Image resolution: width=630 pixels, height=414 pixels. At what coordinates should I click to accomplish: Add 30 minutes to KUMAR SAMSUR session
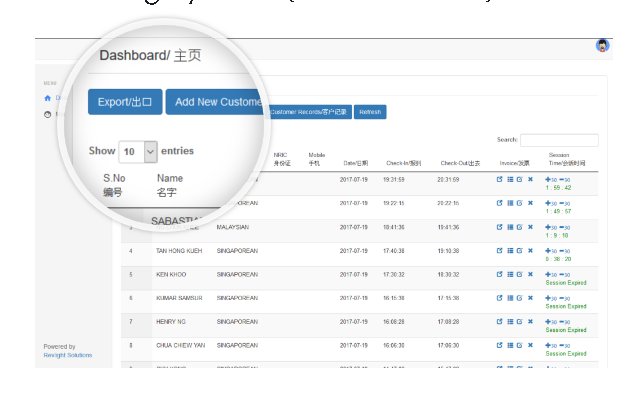tap(551, 298)
